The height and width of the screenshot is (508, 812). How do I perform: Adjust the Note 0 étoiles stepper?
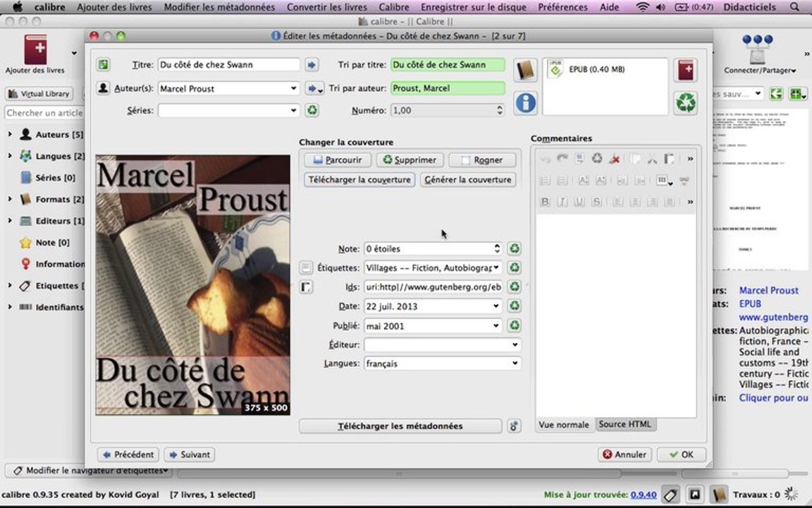point(497,249)
